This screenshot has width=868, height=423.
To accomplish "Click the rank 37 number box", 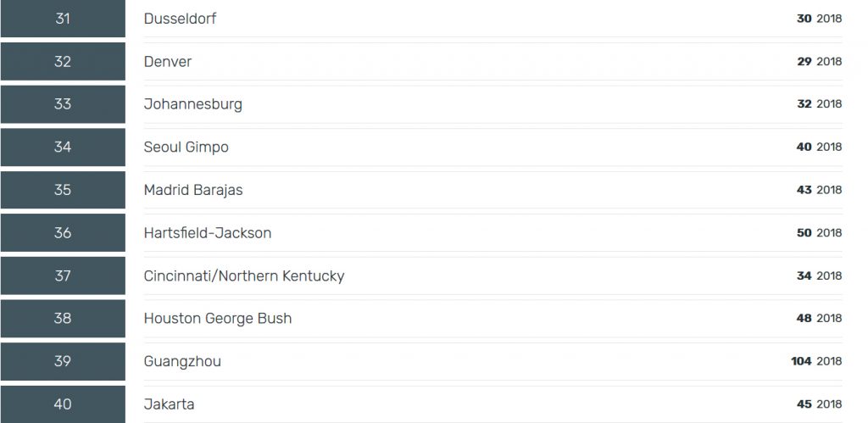I will click(63, 276).
